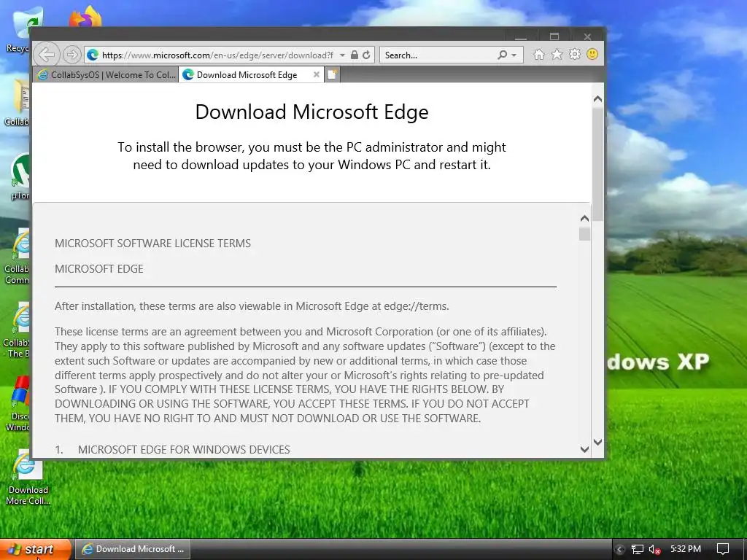Select the Firefox desktop icon
Viewport: 747px width, 560px height.
(86, 17)
